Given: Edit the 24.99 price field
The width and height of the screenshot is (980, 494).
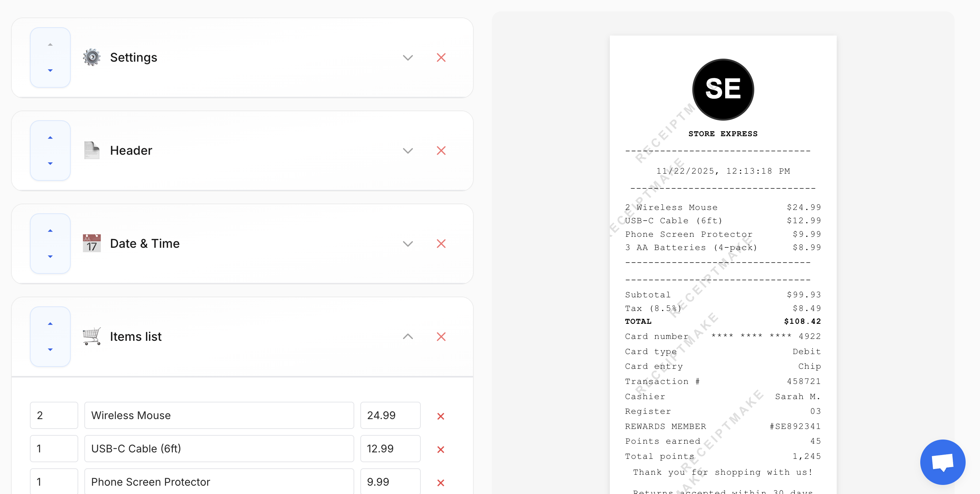Looking at the screenshot, I should 390,415.
